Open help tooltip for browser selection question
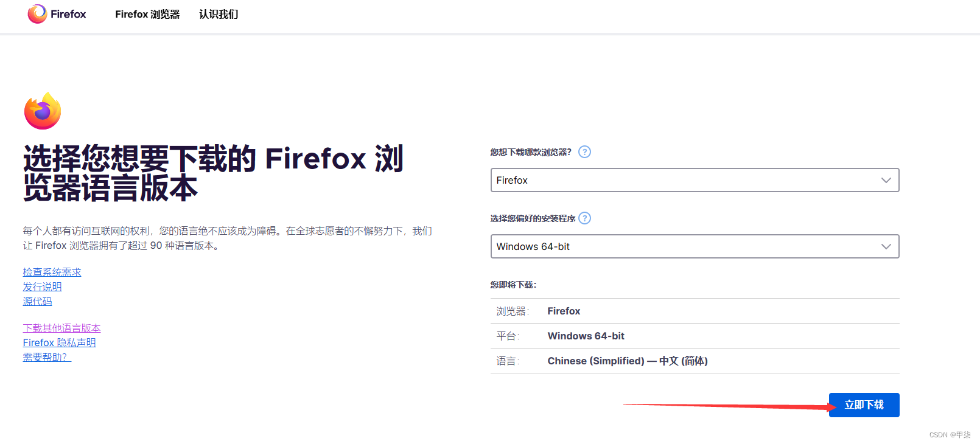This screenshot has width=980, height=444. [x=584, y=152]
